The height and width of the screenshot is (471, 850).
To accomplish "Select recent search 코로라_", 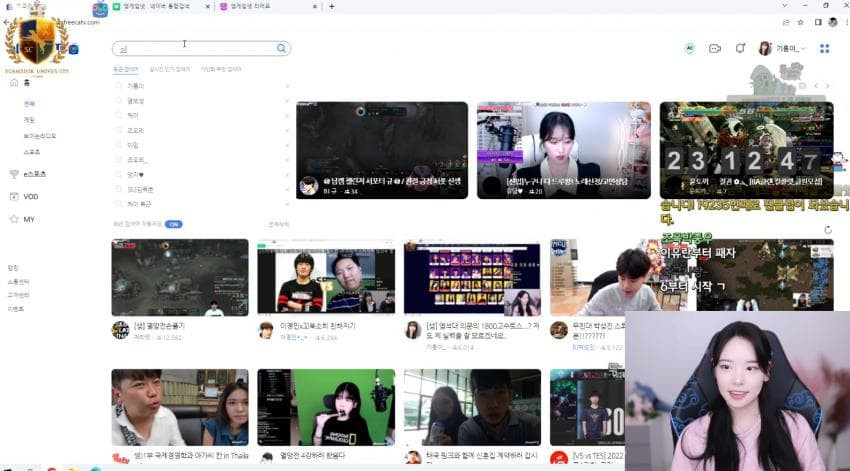I will [137, 160].
